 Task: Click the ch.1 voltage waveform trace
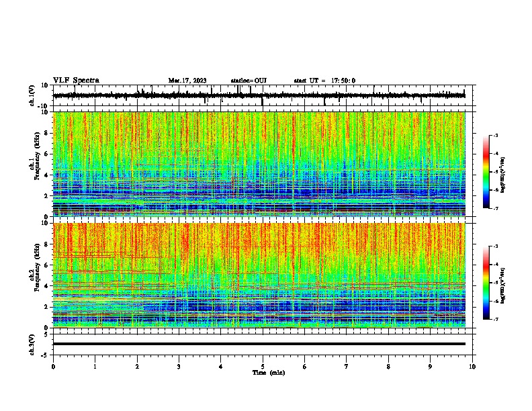point(259,95)
